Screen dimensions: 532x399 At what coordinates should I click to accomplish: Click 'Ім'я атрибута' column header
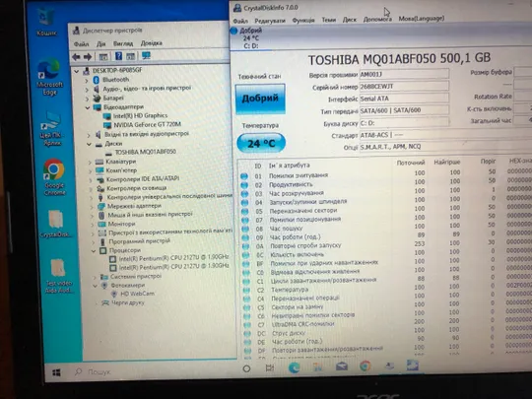coord(289,166)
